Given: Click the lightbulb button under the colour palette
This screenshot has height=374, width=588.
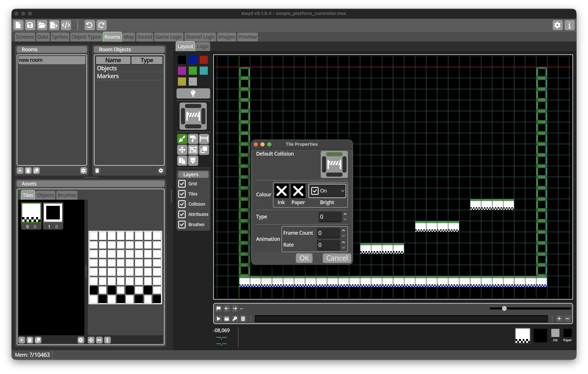Looking at the screenshot, I should (x=193, y=93).
